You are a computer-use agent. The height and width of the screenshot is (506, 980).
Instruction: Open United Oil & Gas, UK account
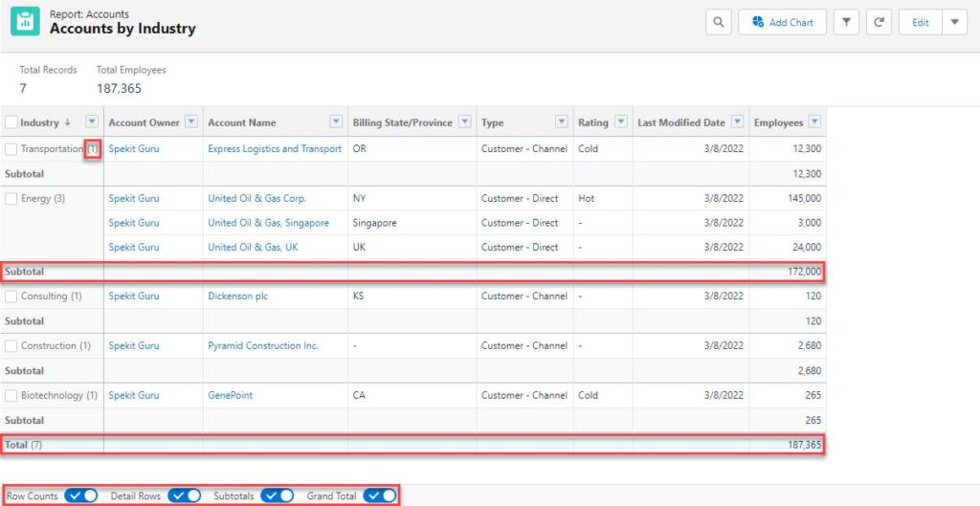(253, 247)
